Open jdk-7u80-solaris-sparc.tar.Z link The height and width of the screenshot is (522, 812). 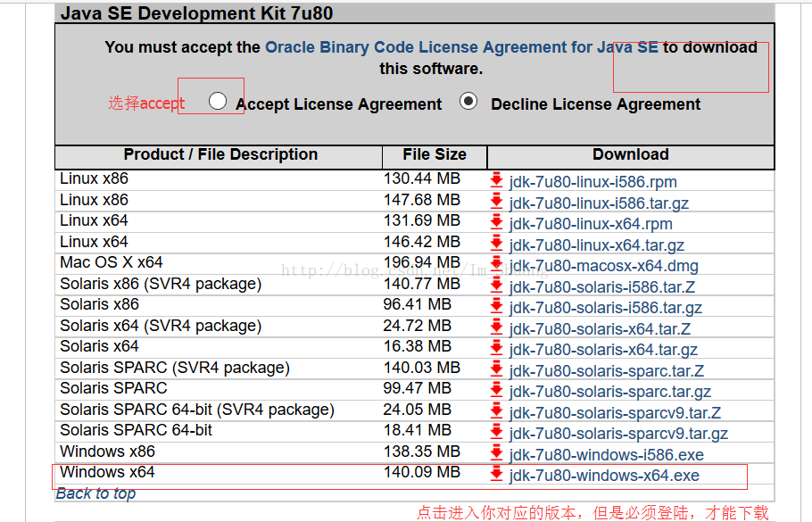tap(607, 371)
